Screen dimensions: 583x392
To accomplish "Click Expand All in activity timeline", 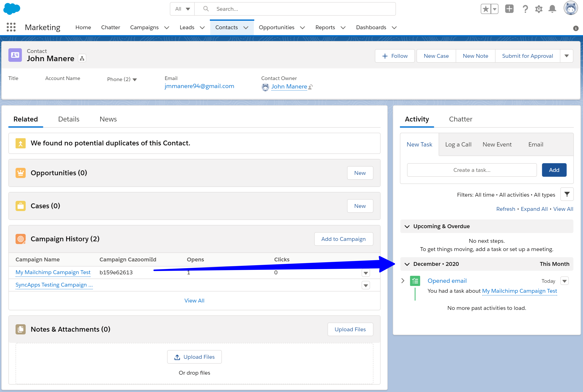I will (x=534, y=209).
